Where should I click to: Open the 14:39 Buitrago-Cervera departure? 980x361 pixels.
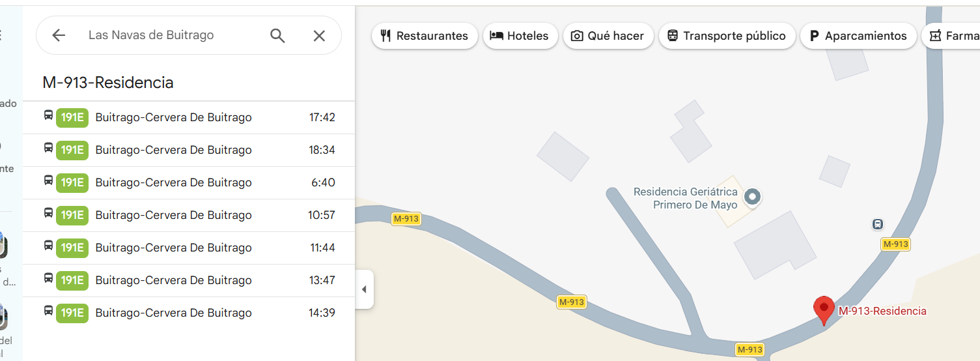coord(189,313)
